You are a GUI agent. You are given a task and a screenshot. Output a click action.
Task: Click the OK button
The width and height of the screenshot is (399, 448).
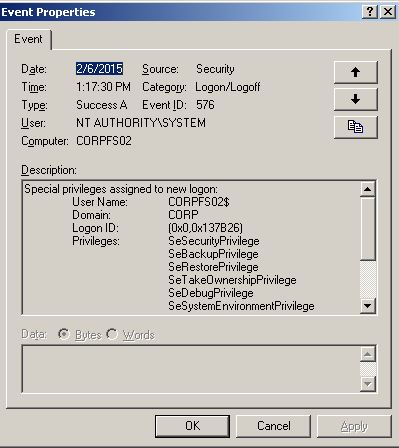pyautogui.click(x=192, y=426)
